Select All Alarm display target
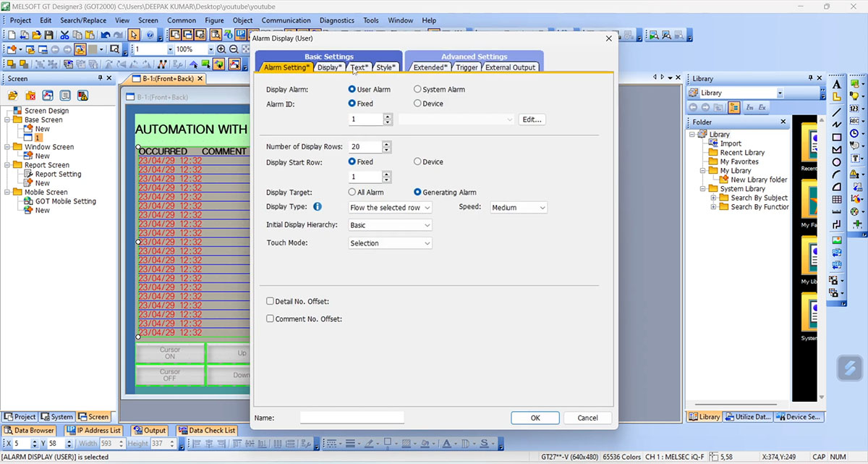This screenshot has height=464, width=868. (x=352, y=193)
